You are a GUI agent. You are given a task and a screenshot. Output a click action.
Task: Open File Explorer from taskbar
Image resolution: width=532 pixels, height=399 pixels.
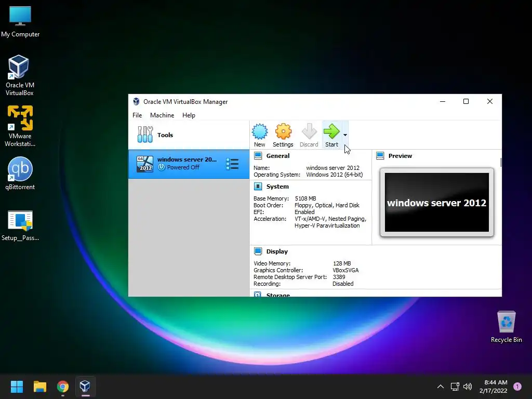pyautogui.click(x=39, y=387)
